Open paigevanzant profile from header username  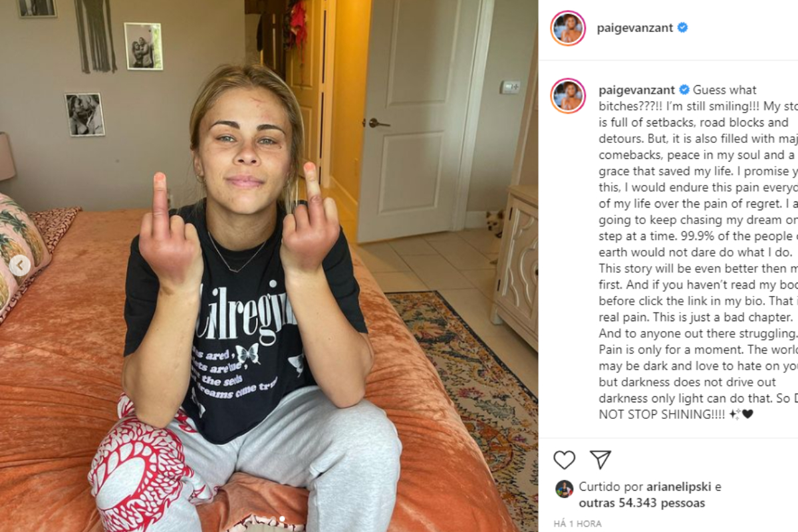click(x=636, y=28)
